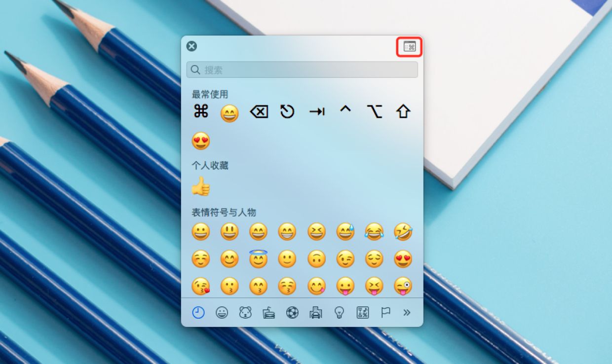The width and height of the screenshot is (612, 364).
Task: Go to the food and drink category
Action: 269,312
